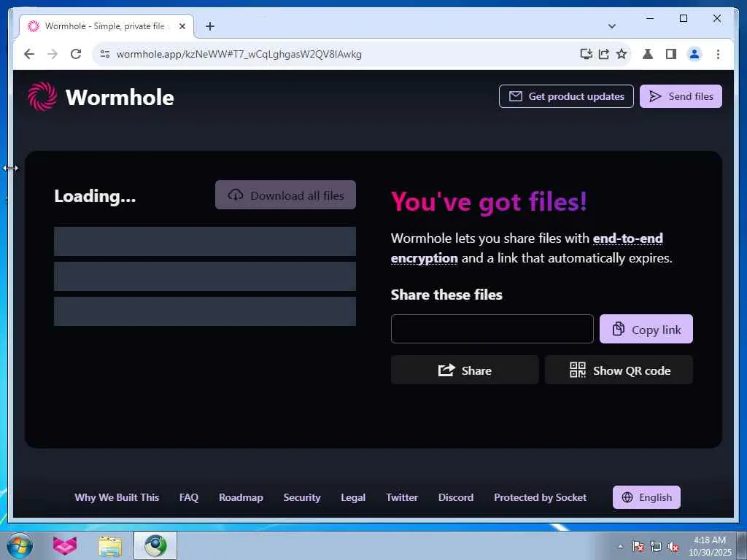This screenshot has width=747, height=560.
Task: Open Get product updates button
Action: tap(566, 96)
